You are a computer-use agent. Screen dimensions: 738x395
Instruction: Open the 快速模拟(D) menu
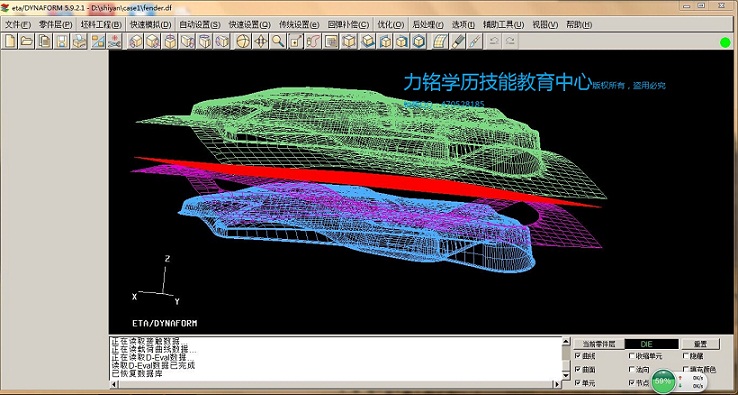tap(151, 24)
